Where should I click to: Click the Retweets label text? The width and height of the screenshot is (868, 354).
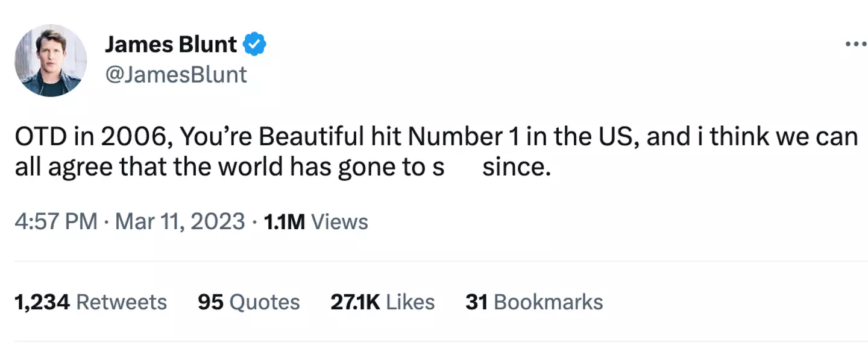pos(121,302)
